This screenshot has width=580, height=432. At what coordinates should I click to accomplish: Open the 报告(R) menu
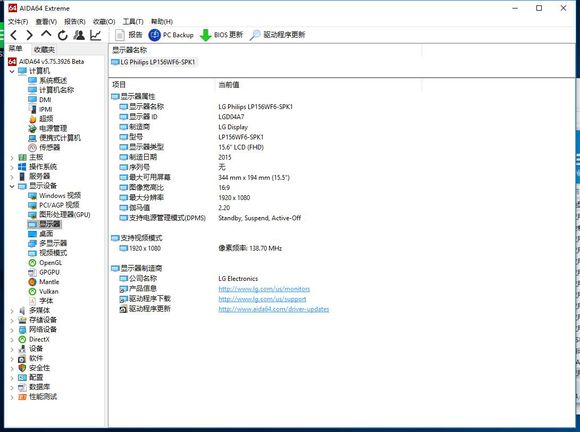pyautogui.click(x=75, y=21)
